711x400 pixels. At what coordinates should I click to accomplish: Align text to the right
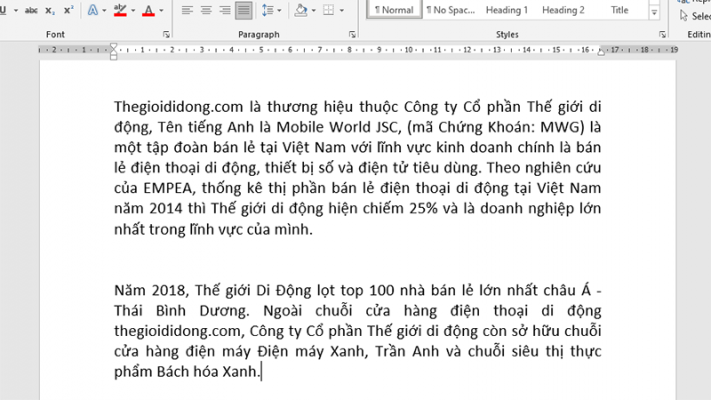(x=225, y=10)
